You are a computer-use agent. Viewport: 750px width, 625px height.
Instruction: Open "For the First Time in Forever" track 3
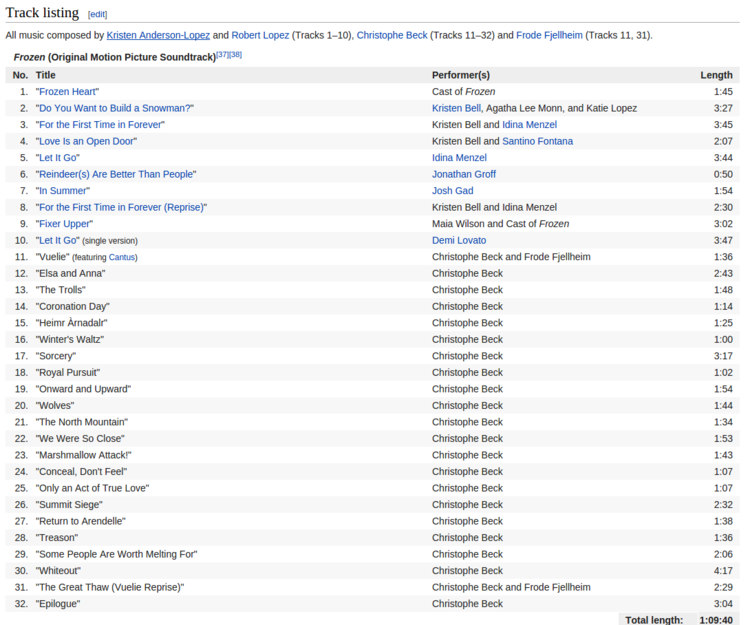click(x=100, y=125)
